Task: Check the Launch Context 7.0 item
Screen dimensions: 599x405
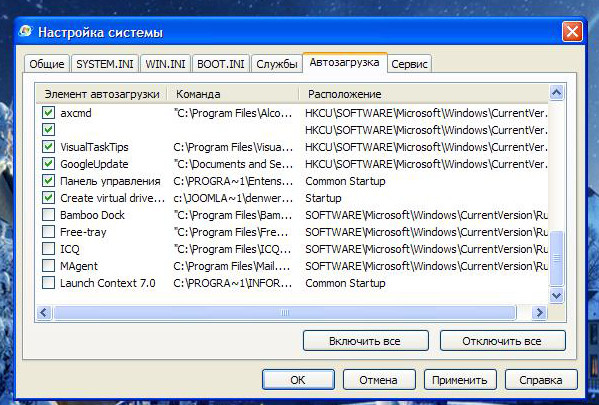Action: (x=48, y=283)
